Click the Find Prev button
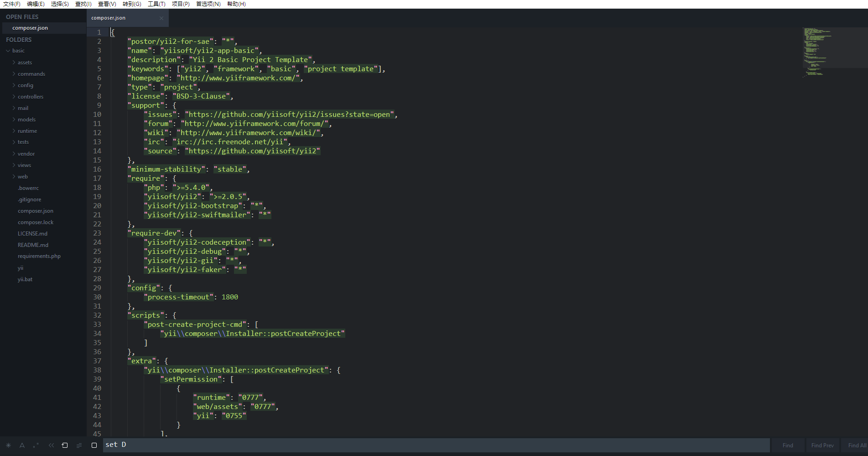The image size is (868, 456). click(x=822, y=446)
